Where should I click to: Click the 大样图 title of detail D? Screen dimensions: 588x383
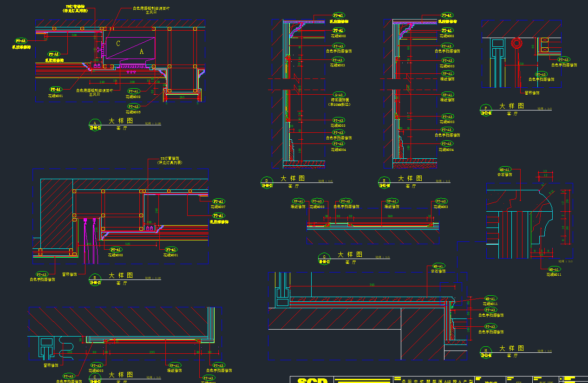(293, 178)
